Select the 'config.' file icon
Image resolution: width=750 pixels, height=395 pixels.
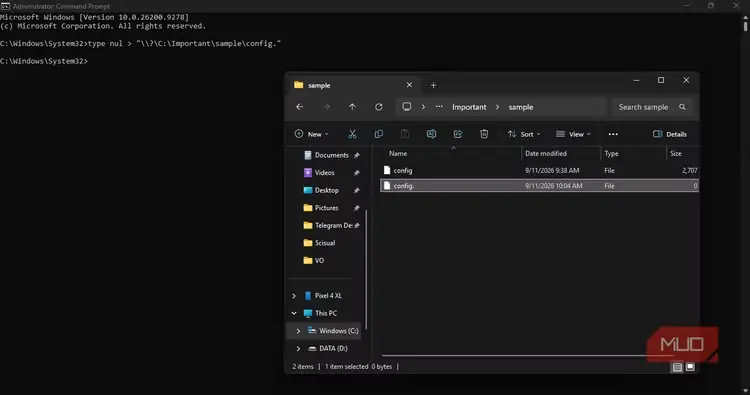(387, 186)
